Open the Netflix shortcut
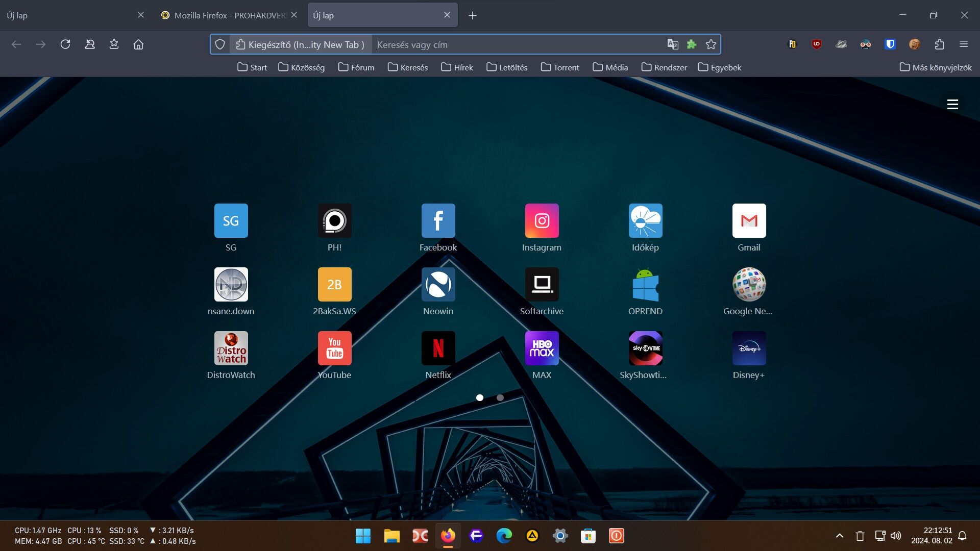Screen dimensions: 980x551 [438, 348]
